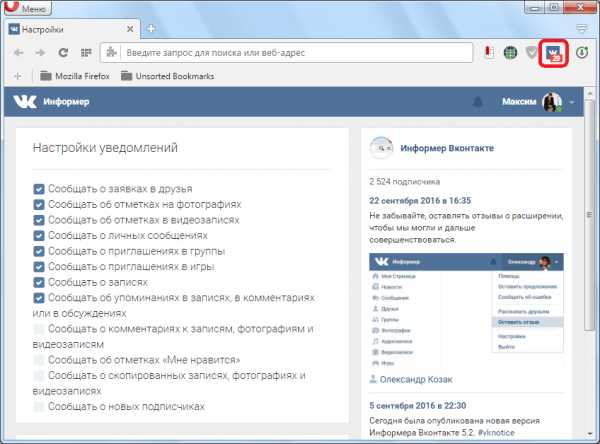Open the VK Informer extension icon
Image resolution: width=600 pixels, height=444 pixels.
tap(553, 53)
